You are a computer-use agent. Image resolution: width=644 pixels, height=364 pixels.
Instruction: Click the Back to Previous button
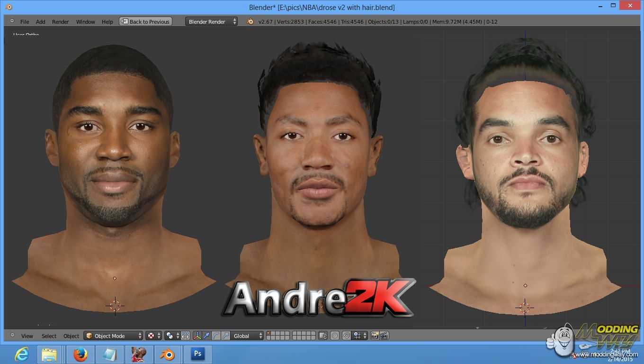(x=146, y=21)
